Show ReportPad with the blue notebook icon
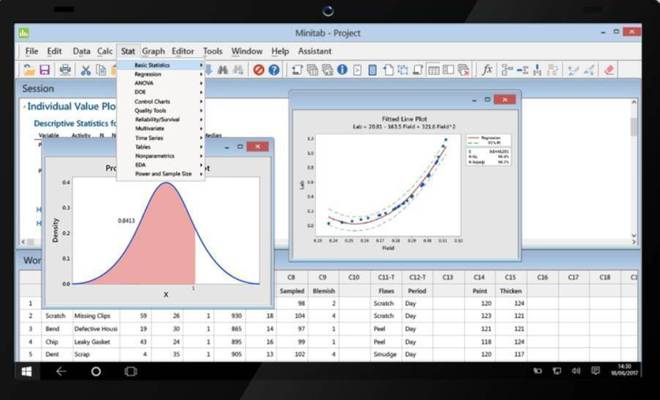 pos(373,70)
